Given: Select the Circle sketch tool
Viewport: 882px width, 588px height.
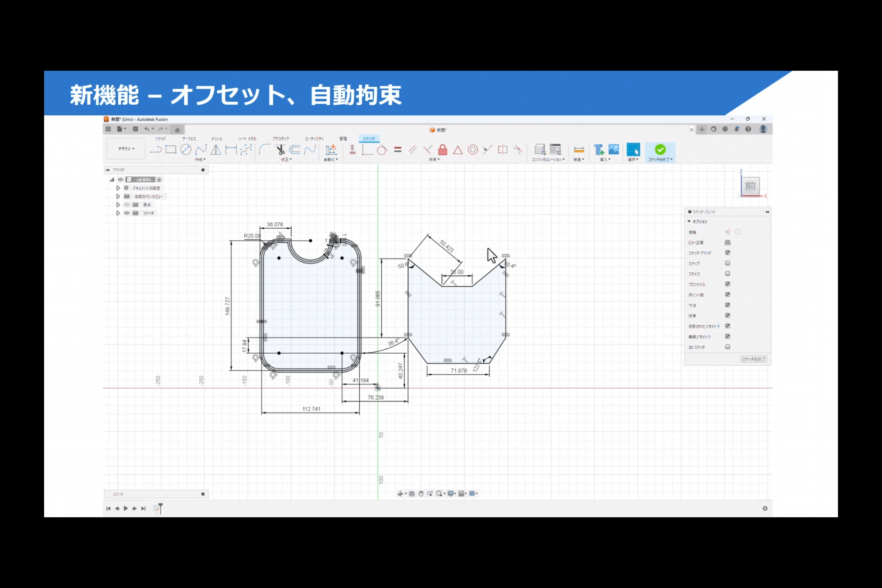Looking at the screenshot, I should tap(186, 149).
